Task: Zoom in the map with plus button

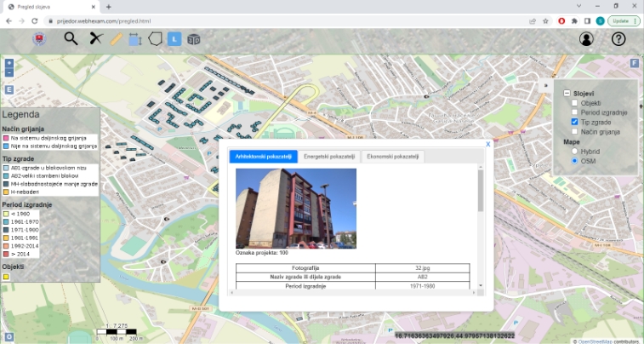Action: tap(9, 63)
